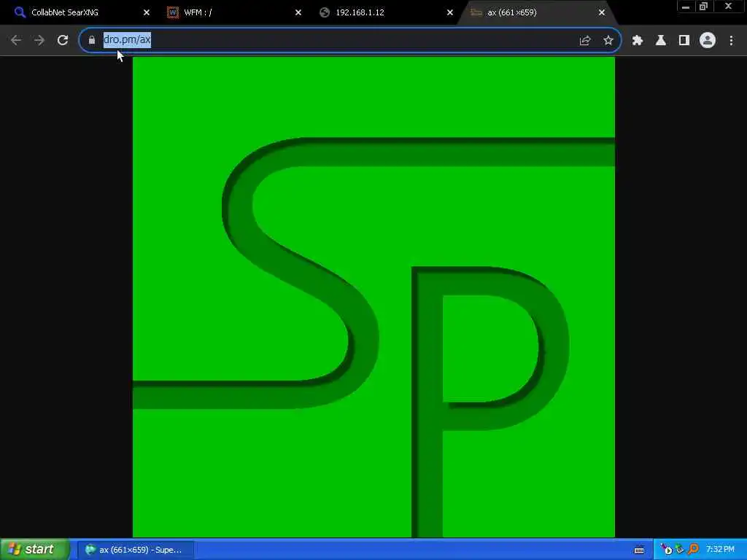Viewport: 747px width, 560px height.
Task: Bookmark this page with star icon
Action: [x=608, y=41]
